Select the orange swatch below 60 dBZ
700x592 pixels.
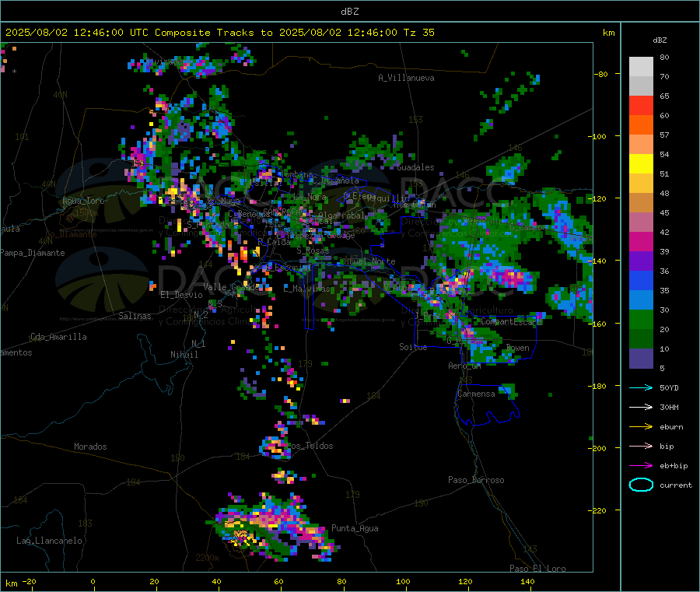(641, 125)
